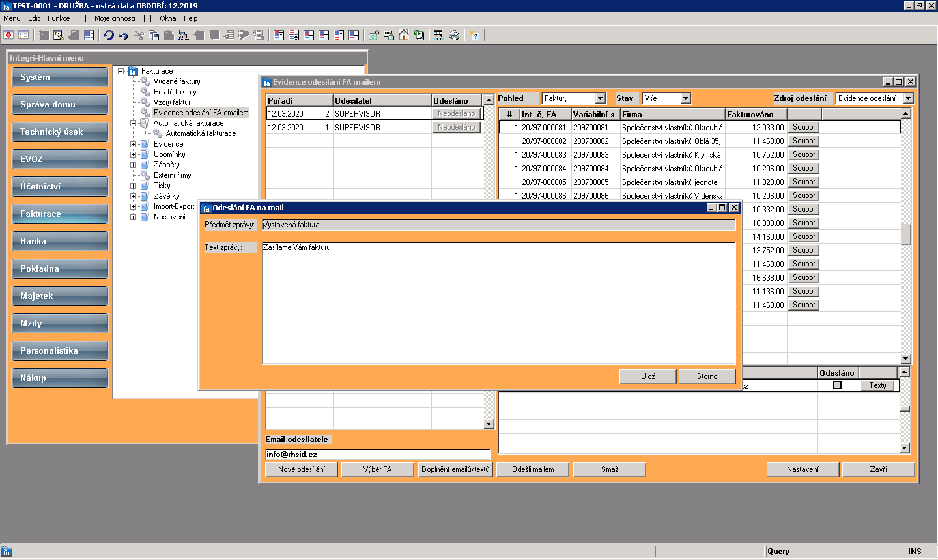Click the red down-arrow icon at toolbar start
Viewport: 938px width, 560px height.
pos(8,35)
